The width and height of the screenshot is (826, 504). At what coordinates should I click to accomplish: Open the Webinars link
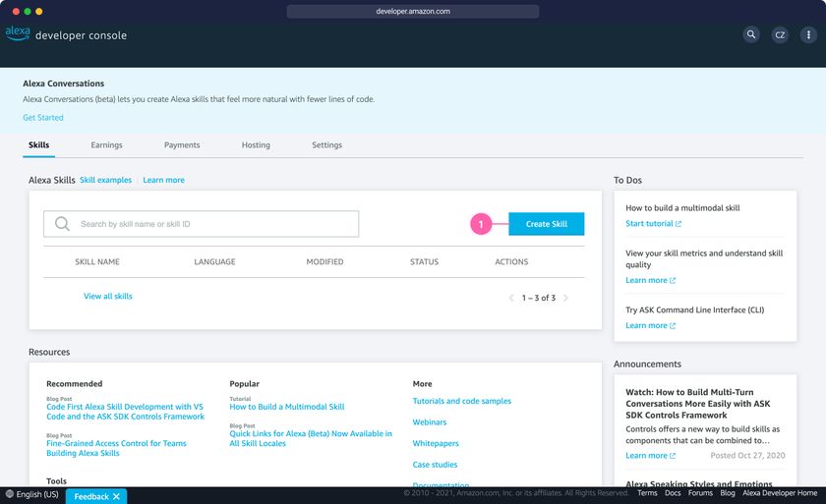point(430,422)
